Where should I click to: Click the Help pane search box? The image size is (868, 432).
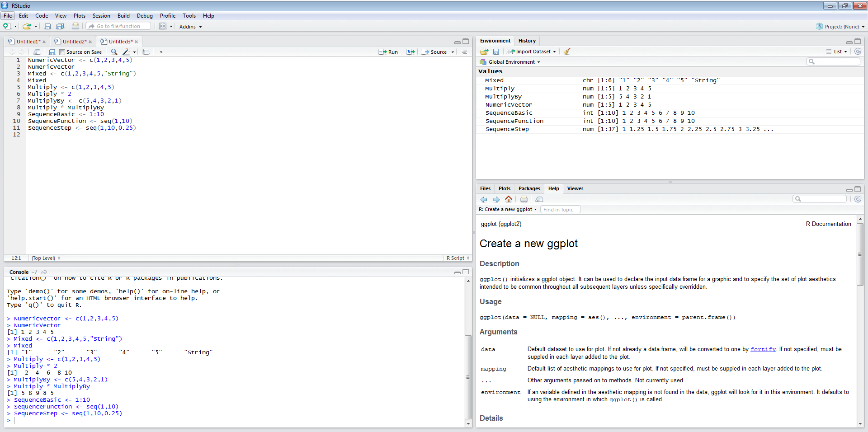pyautogui.click(x=819, y=199)
